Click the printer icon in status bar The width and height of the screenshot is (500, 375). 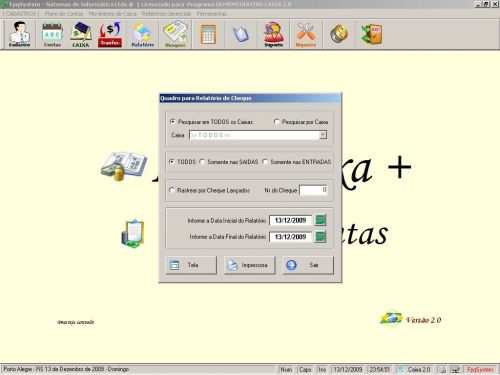click(x=442, y=369)
